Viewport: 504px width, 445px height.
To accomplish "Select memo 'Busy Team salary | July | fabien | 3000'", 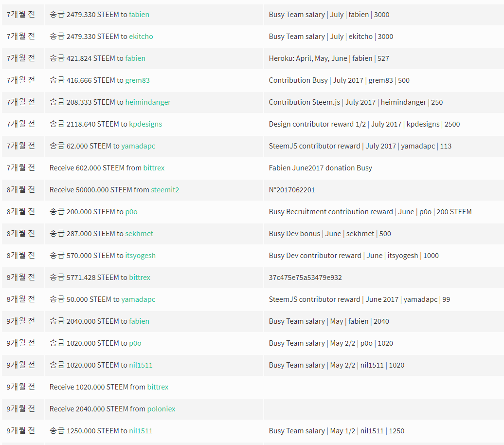I will tap(329, 15).
